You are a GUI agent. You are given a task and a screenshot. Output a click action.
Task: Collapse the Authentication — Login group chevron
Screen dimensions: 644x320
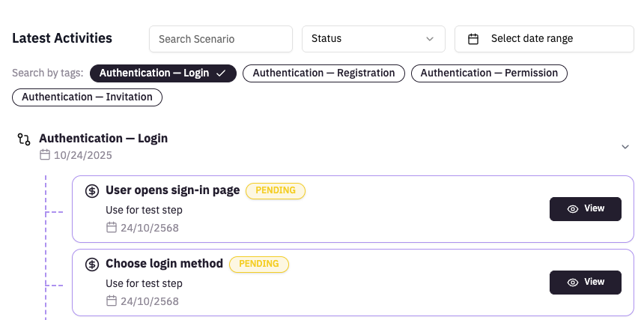pos(625,147)
